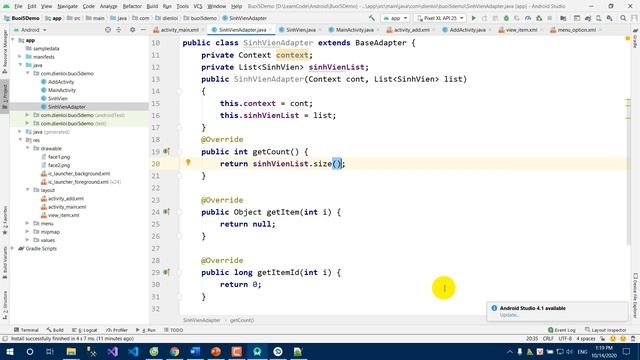The width and height of the screenshot is (640, 360).
Task: Open the Windows Start menu
Action: [10, 351]
